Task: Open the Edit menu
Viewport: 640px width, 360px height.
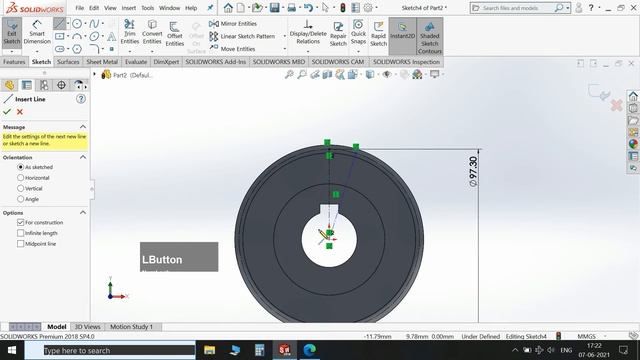Action: click(x=94, y=8)
